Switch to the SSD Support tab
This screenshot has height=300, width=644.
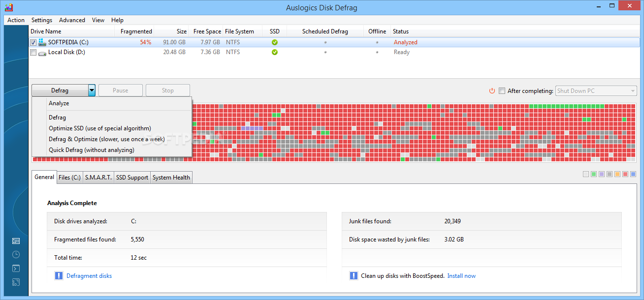click(132, 178)
